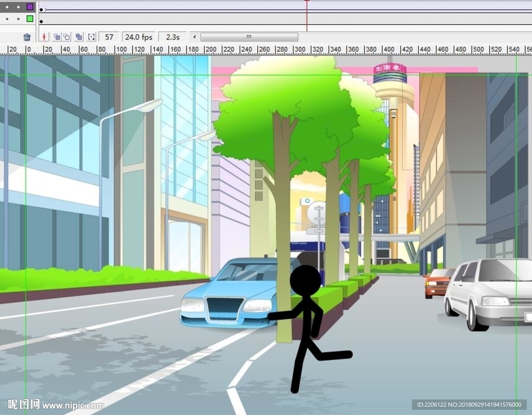This screenshot has height=415, width=532.
Task: Click the timeline horizontal scrollbar thumb
Action: (249, 37)
